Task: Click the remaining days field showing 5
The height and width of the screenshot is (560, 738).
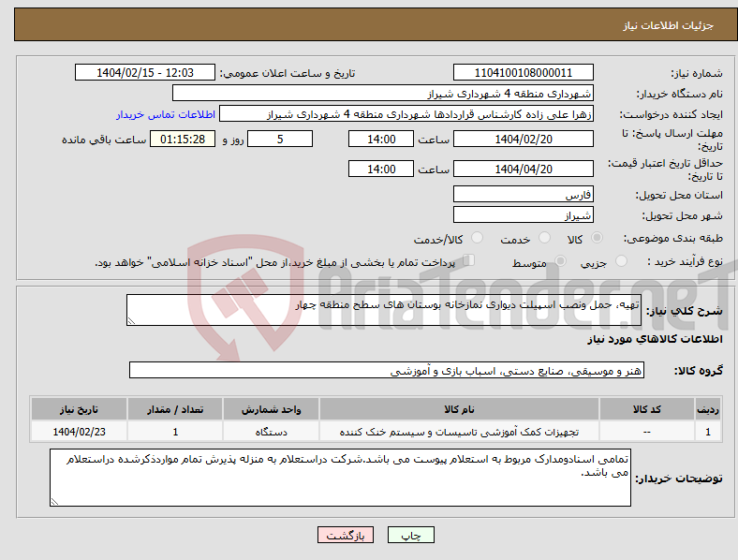Action: pyautogui.click(x=280, y=140)
